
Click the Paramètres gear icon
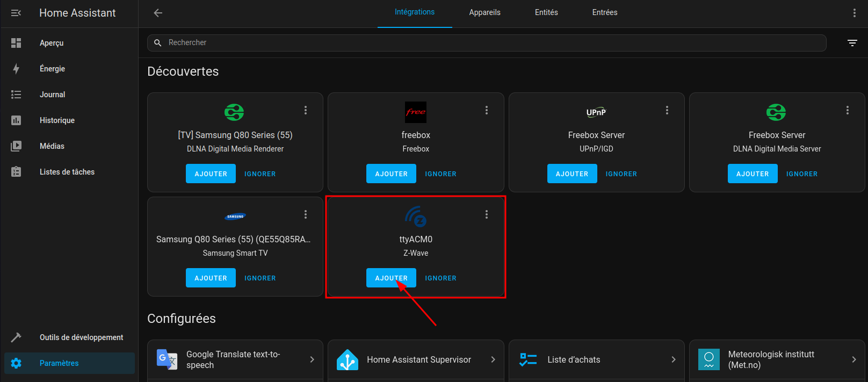pos(16,363)
